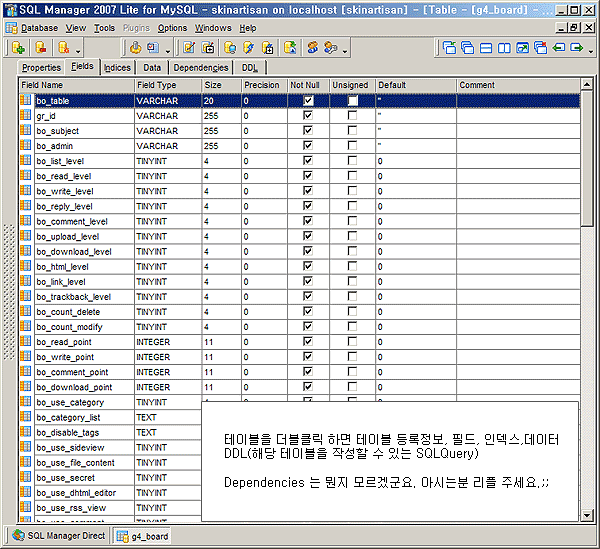Open the Tools menu
Viewport: 600px width, 549px height.
[x=104, y=28]
